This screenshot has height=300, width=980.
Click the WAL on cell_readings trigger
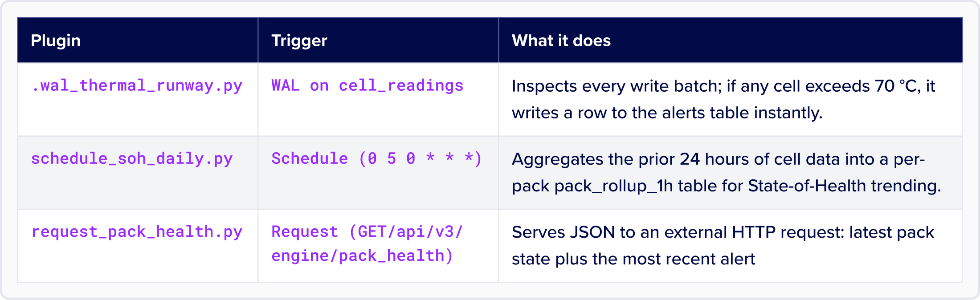(x=367, y=85)
